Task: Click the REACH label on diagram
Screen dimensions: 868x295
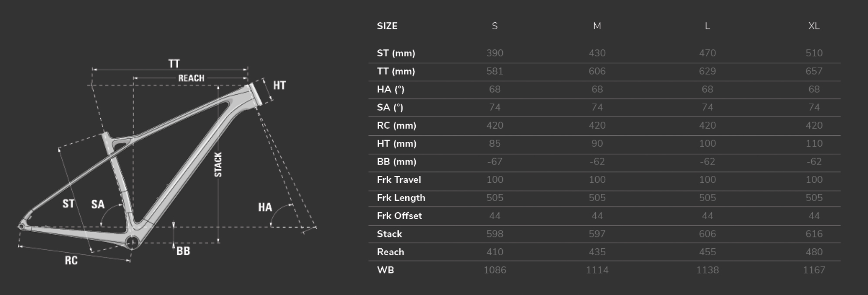Action: [x=191, y=78]
